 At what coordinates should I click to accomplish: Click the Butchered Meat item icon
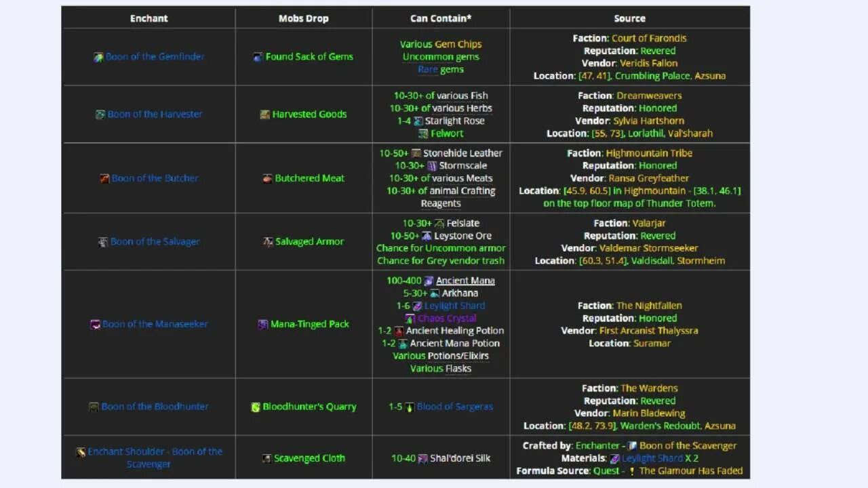tap(267, 178)
